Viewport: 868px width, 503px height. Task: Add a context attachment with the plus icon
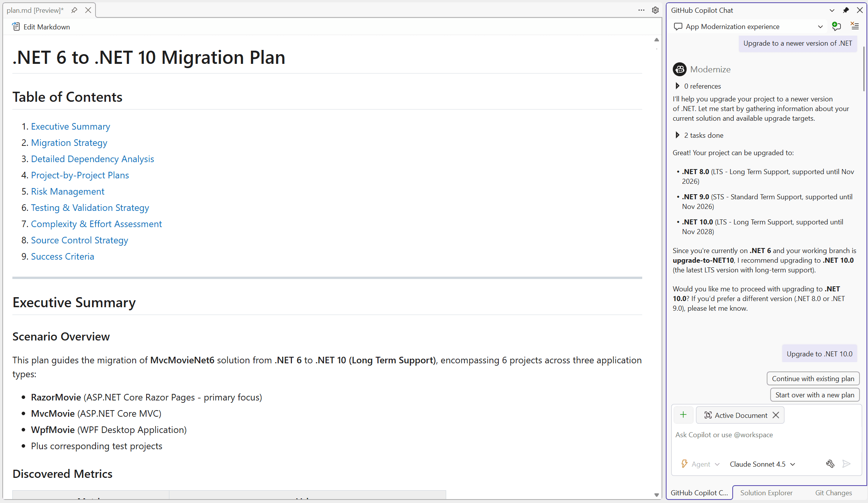click(x=683, y=415)
